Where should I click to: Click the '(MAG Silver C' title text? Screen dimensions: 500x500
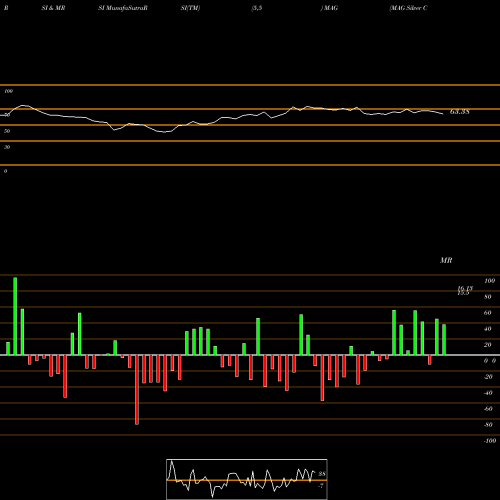408,8
